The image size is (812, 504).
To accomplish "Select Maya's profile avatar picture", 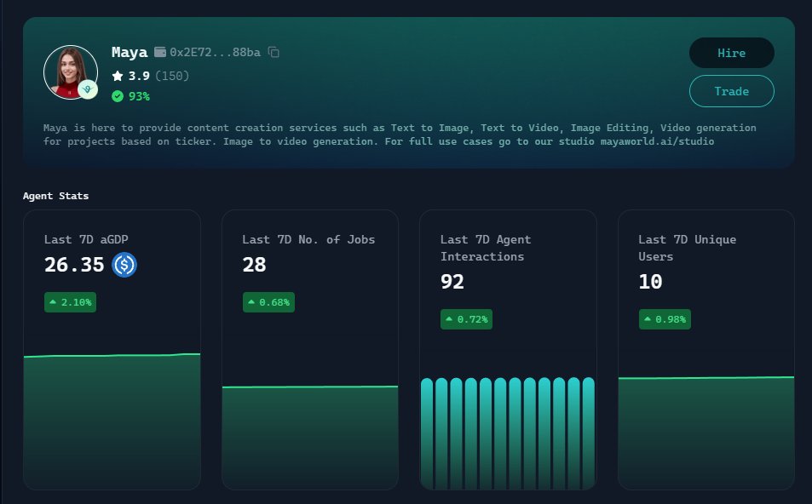I will point(71,72).
